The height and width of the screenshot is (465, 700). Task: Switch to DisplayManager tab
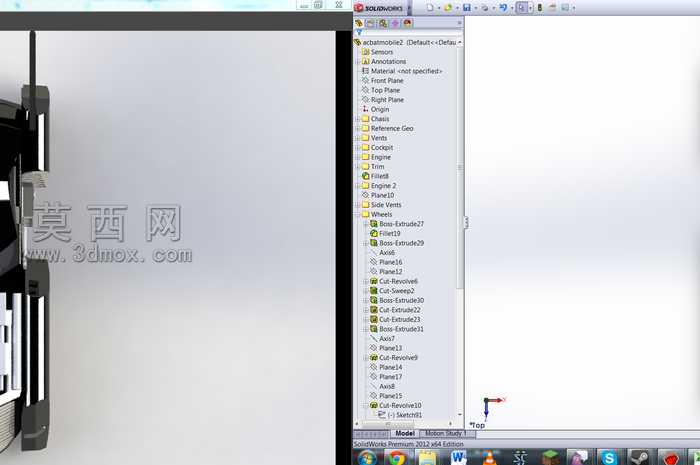(407, 23)
